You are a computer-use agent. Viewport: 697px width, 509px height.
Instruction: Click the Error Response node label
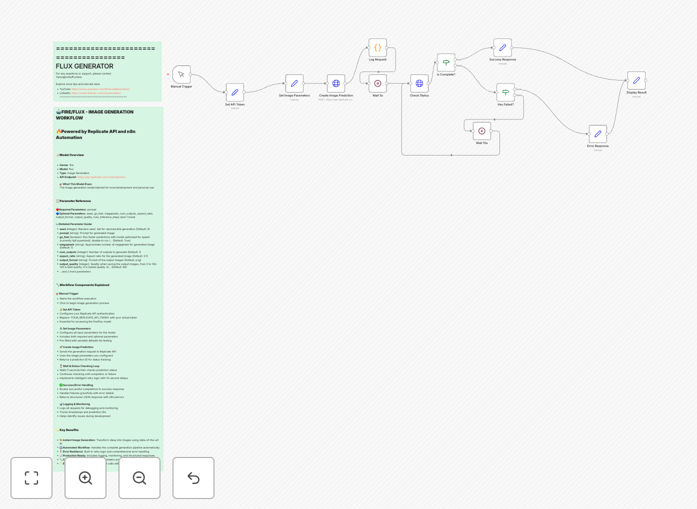[598, 146]
